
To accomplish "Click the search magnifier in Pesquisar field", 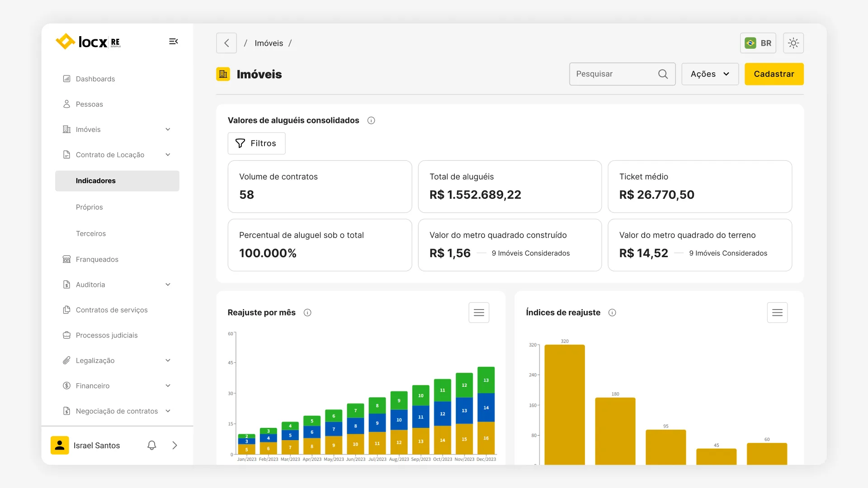I will pyautogui.click(x=663, y=74).
